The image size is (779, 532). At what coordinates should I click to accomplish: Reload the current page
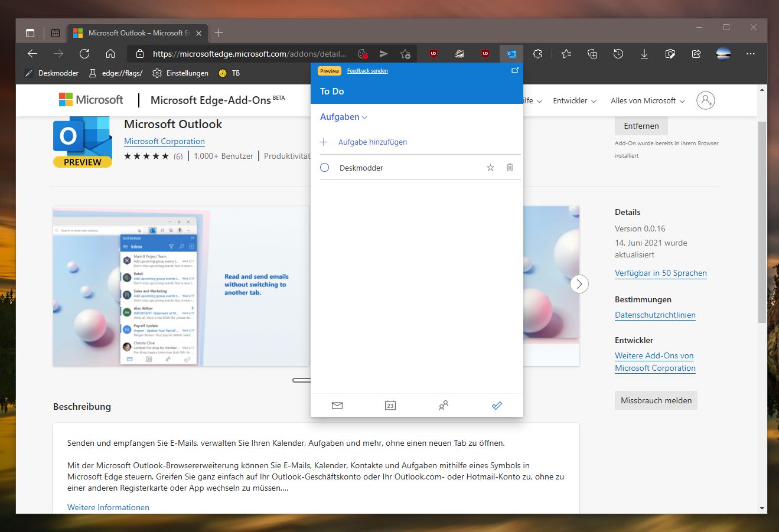click(84, 54)
